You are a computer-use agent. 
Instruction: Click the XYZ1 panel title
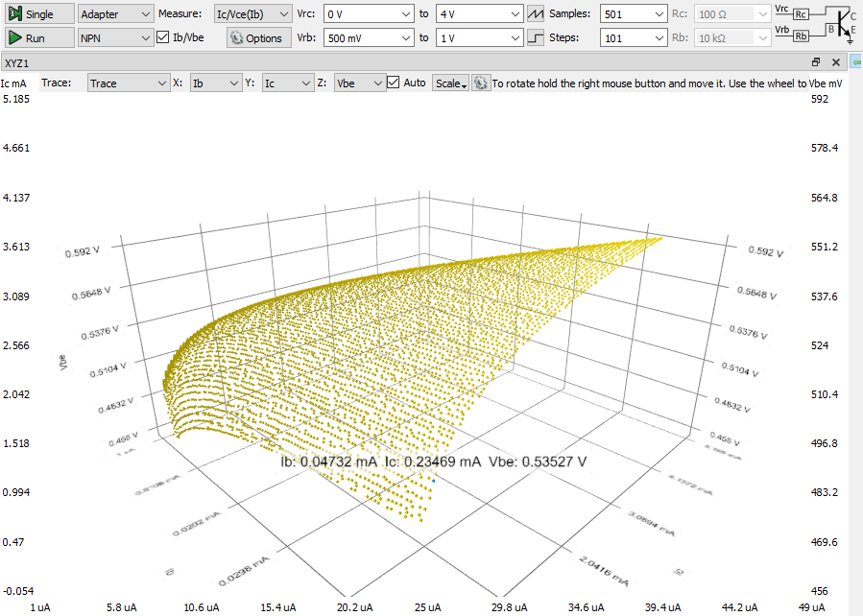[x=16, y=63]
